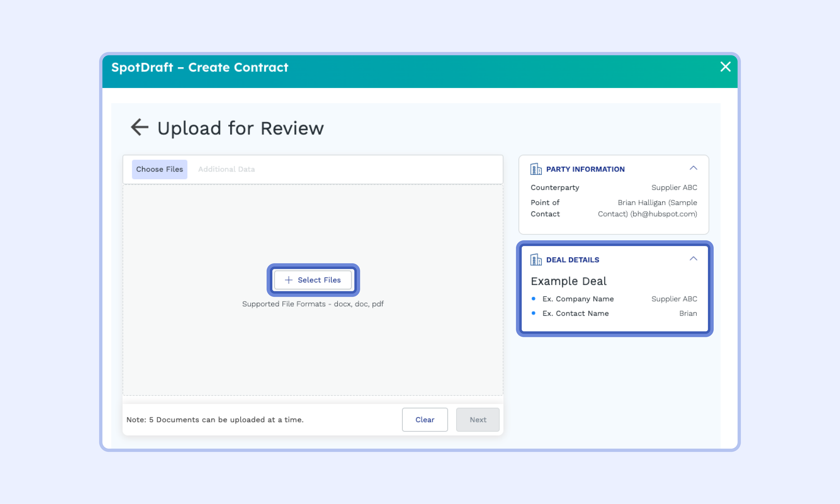Click the Next button
Image resolution: width=840 pixels, height=504 pixels.
click(478, 420)
